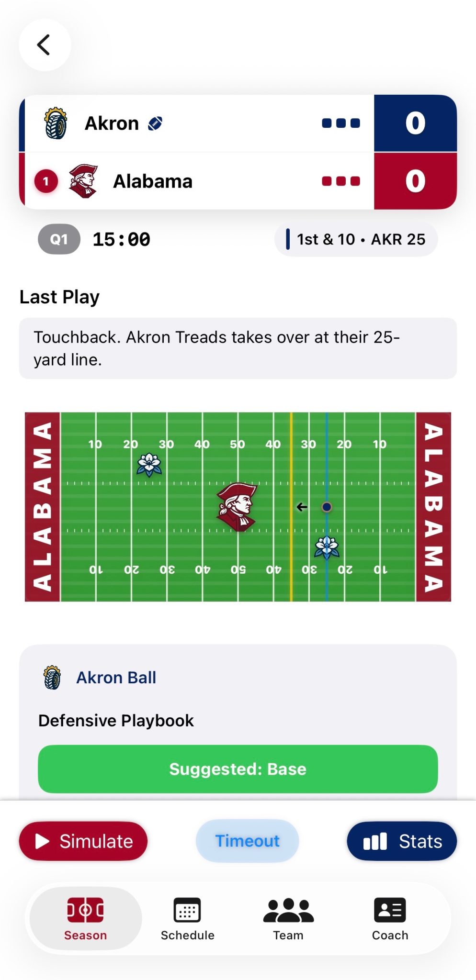Call a Timeout
Viewport: 476px width, 980px height.
pyautogui.click(x=247, y=841)
